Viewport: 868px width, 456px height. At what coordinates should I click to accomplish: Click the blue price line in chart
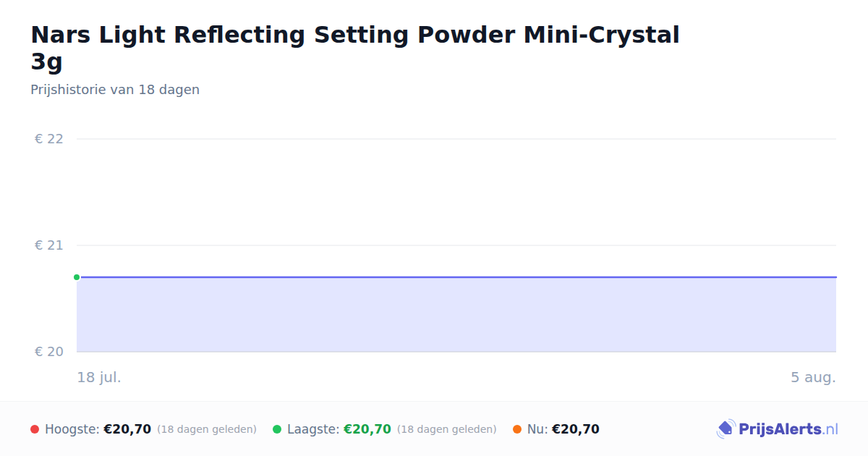pyautogui.click(x=456, y=277)
